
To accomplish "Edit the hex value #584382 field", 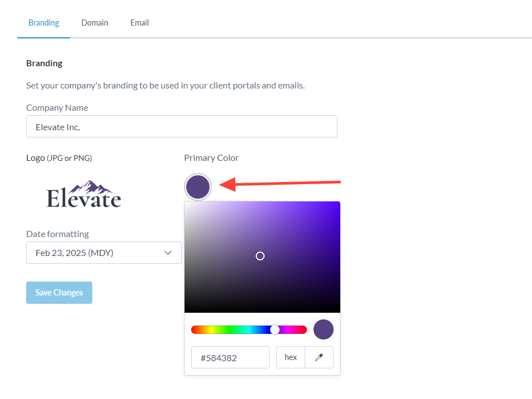I will coord(230,357).
